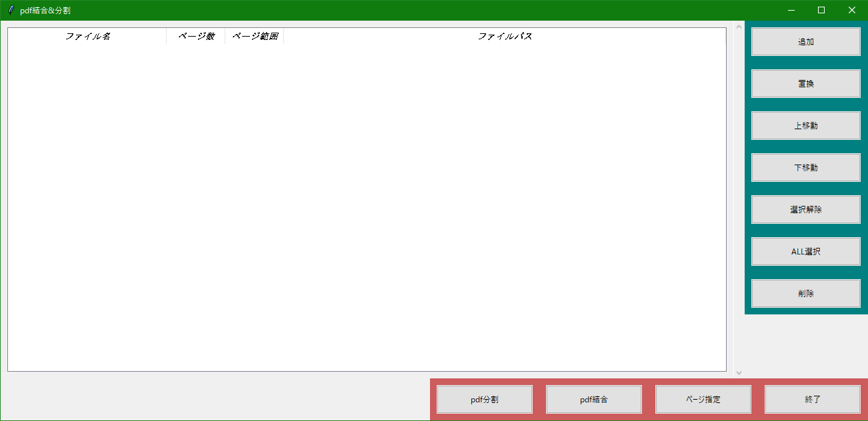This screenshot has width=868, height=421.
Task: Select all files with ALL選択
Action: pyautogui.click(x=805, y=251)
